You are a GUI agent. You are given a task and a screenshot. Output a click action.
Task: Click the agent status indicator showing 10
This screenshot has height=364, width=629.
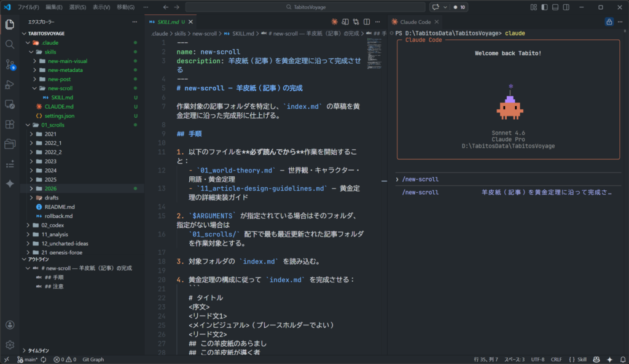(459, 7)
